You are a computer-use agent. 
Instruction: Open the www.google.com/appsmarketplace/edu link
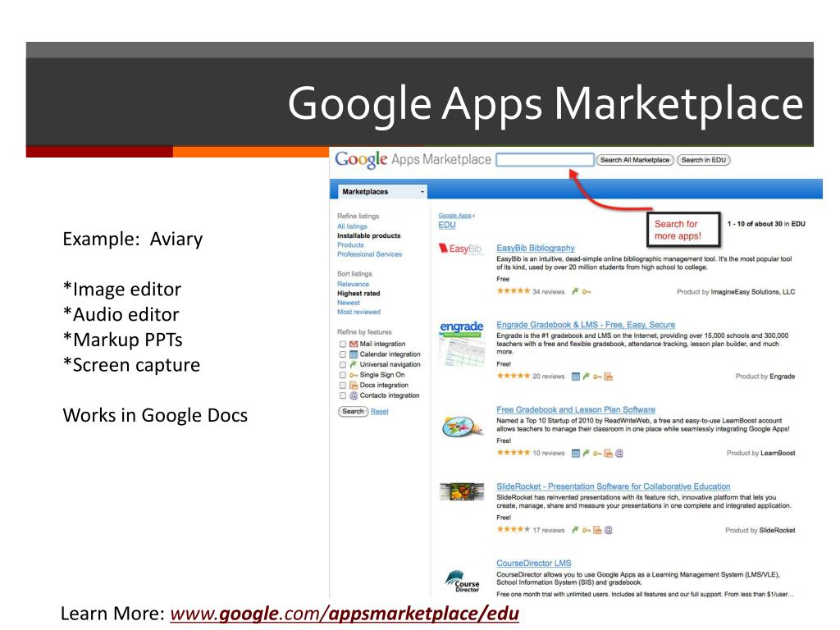click(x=344, y=614)
